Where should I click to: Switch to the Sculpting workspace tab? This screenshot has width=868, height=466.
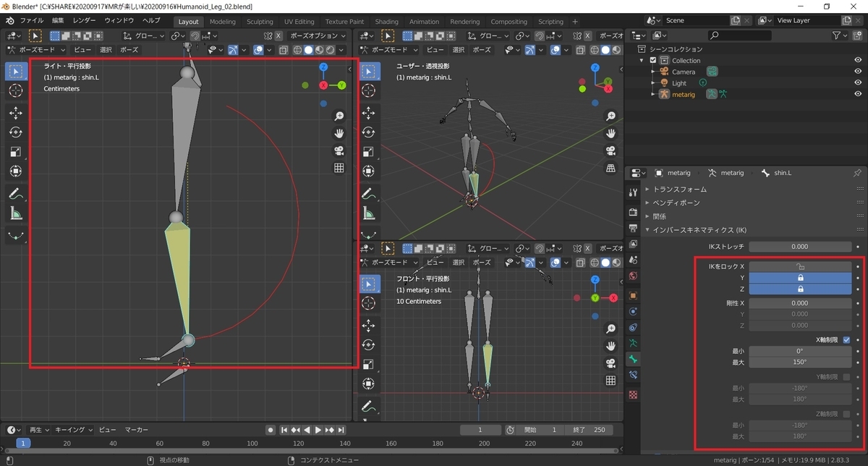pos(260,22)
